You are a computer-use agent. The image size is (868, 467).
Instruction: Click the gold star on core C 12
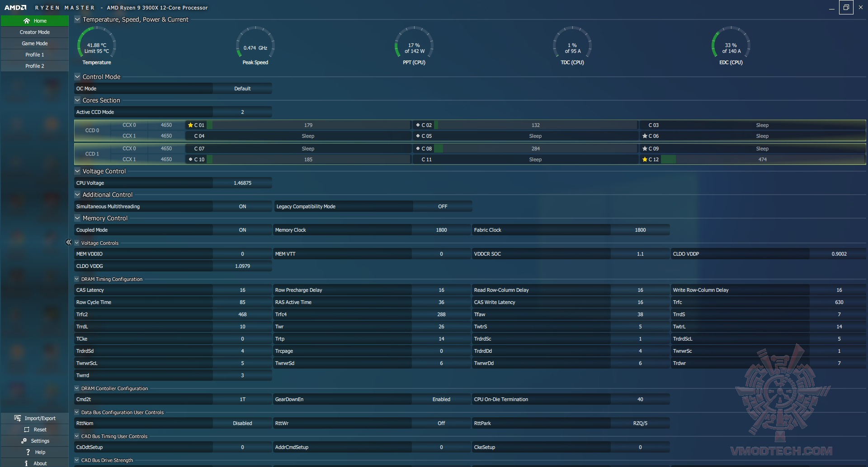click(645, 159)
